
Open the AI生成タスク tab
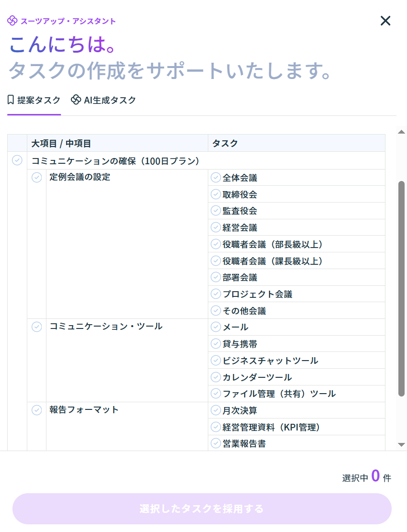click(103, 100)
